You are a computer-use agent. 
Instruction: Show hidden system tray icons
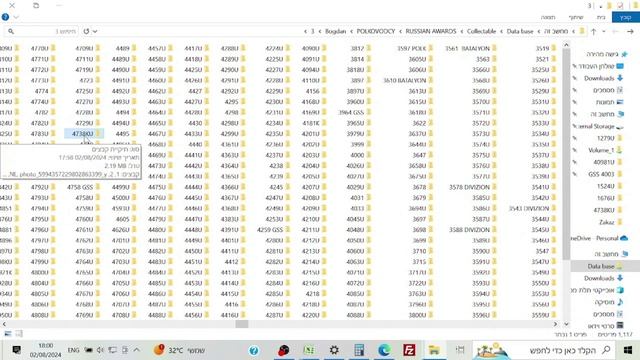tap(137, 350)
